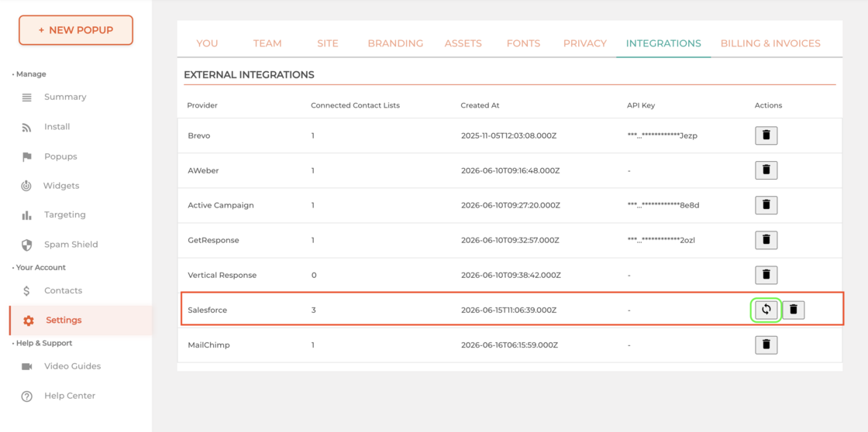Open Targeting settings
The image size is (868, 432).
coord(65,214)
